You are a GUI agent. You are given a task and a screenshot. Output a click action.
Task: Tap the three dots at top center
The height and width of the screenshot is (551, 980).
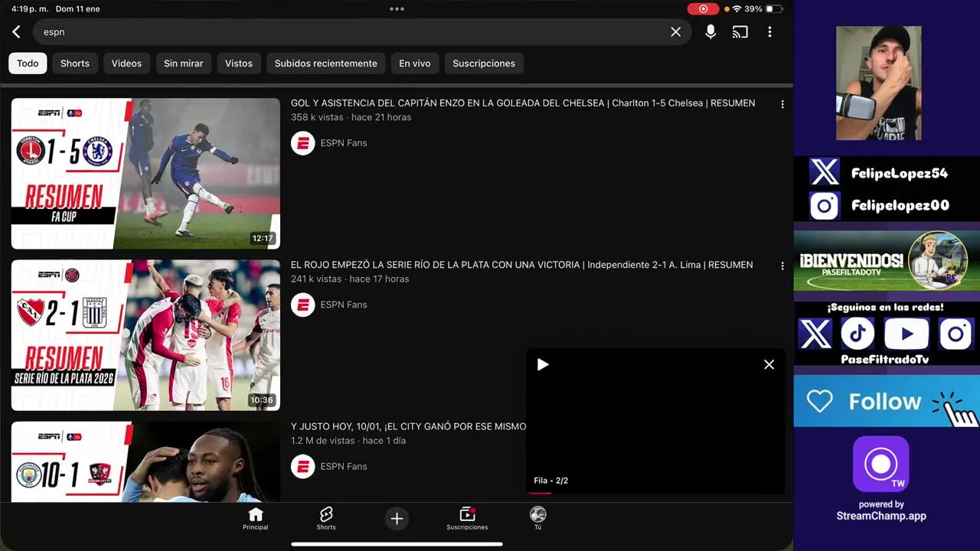click(397, 9)
